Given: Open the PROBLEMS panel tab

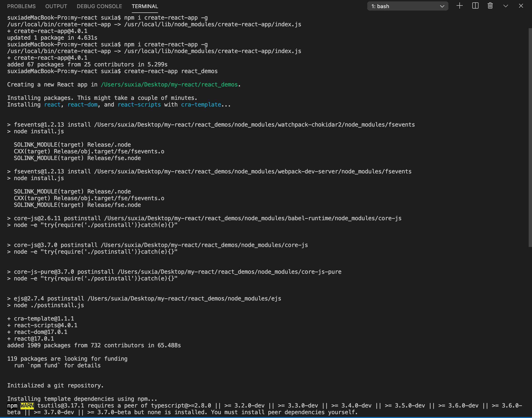Looking at the screenshot, I should (x=21, y=6).
